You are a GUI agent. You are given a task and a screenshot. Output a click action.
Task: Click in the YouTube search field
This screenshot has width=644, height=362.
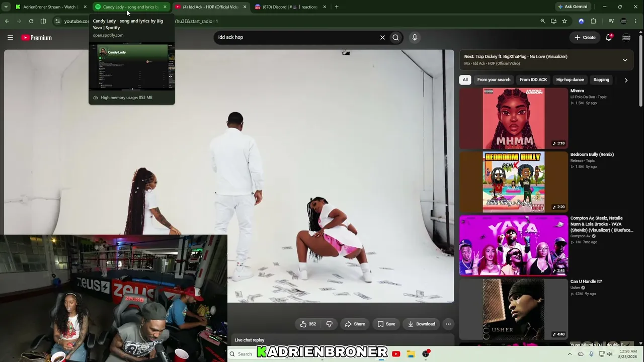coord(297,37)
